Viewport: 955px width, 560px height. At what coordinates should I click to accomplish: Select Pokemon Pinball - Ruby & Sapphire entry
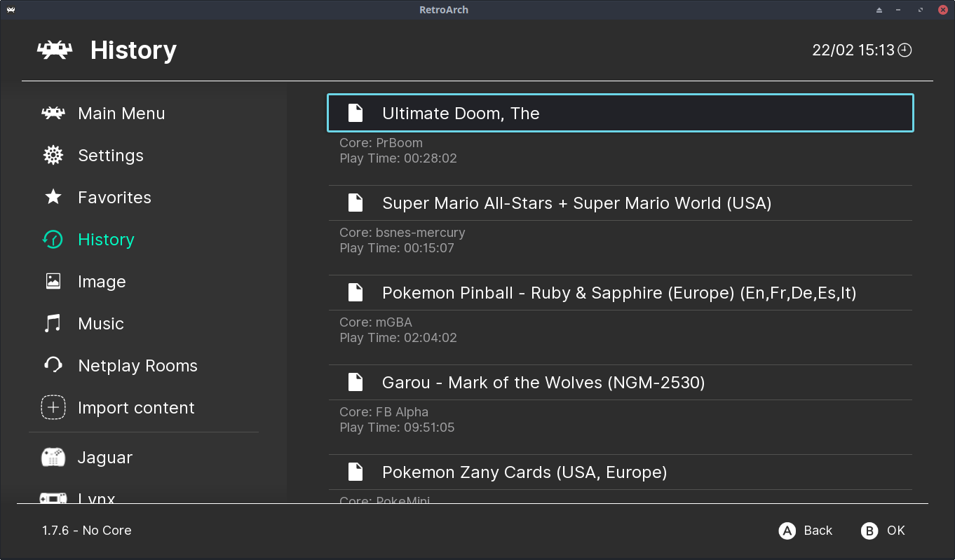pos(621,292)
